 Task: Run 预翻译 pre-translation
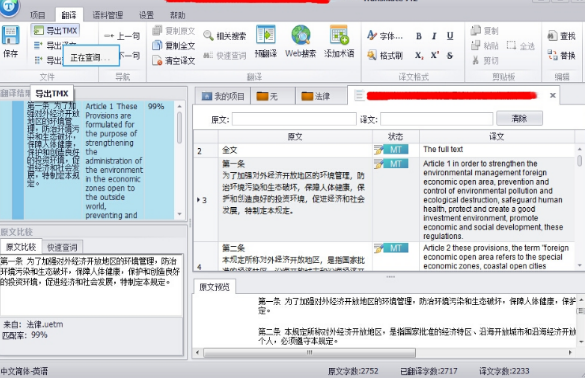[266, 41]
